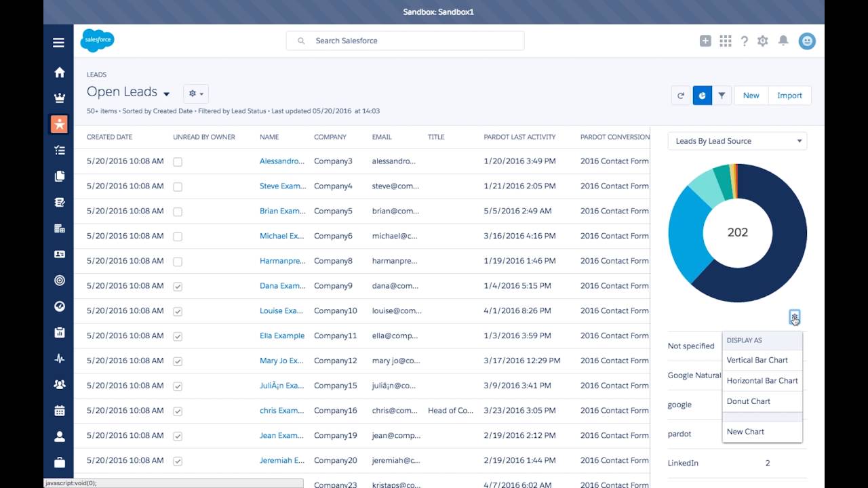The image size is (868, 488).
Task: Open Setup gear in header
Action: 763,41
